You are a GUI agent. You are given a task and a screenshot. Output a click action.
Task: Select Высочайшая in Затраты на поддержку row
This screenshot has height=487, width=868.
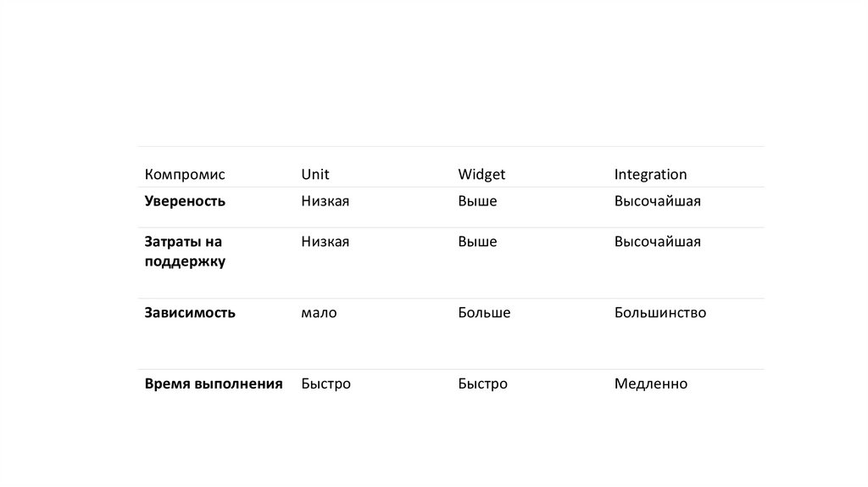657,243
